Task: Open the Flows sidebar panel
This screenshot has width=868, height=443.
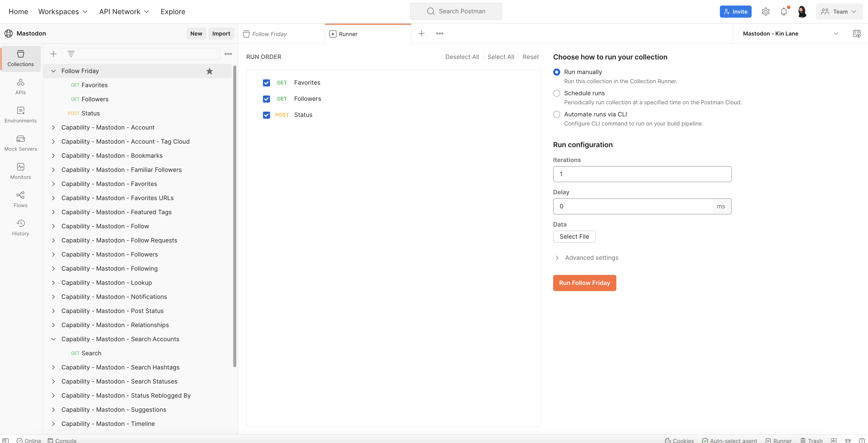Action: [x=21, y=200]
